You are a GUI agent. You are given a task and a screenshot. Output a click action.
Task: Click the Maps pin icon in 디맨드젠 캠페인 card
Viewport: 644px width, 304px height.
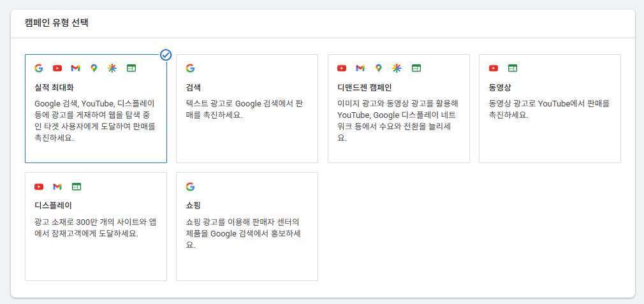coord(379,69)
